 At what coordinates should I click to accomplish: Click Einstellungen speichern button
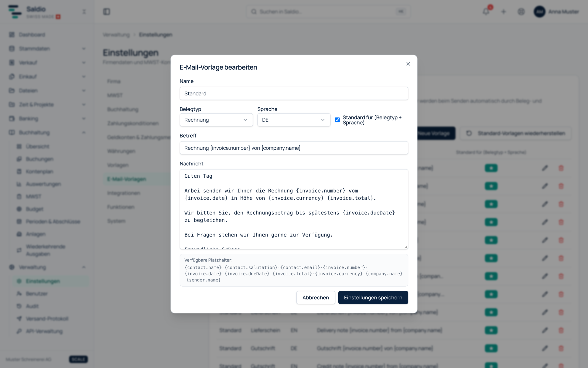[x=373, y=297]
